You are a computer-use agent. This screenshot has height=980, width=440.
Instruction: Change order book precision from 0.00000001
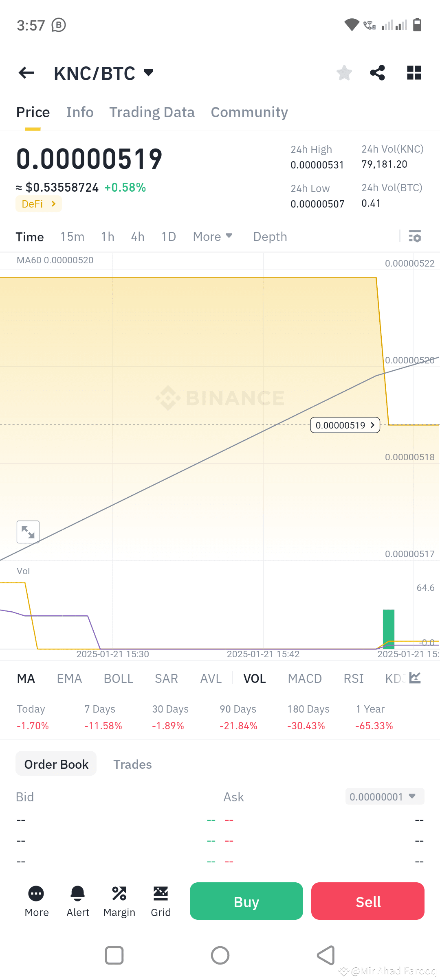tap(383, 796)
